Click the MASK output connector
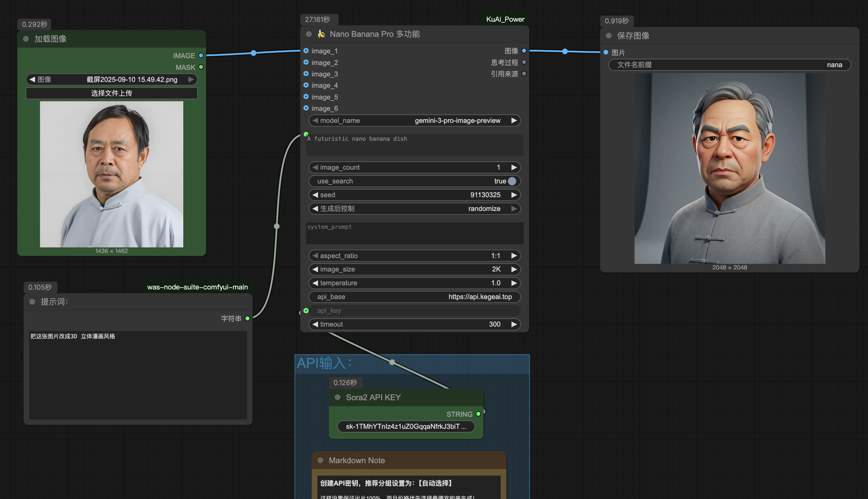This screenshot has width=868, height=499. [x=201, y=67]
